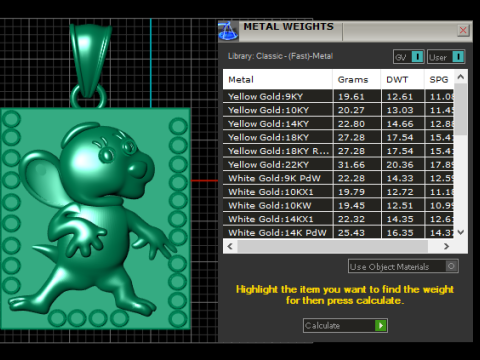Click the table's scroll up arrow

pyautogui.click(x=461, y=77)
